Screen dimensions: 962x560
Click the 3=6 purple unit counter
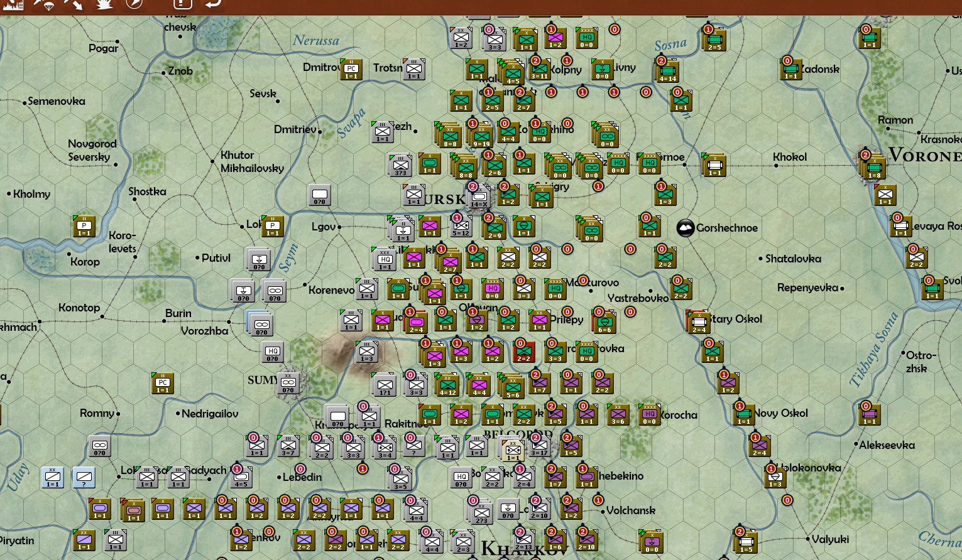click(x=618, y=414)
